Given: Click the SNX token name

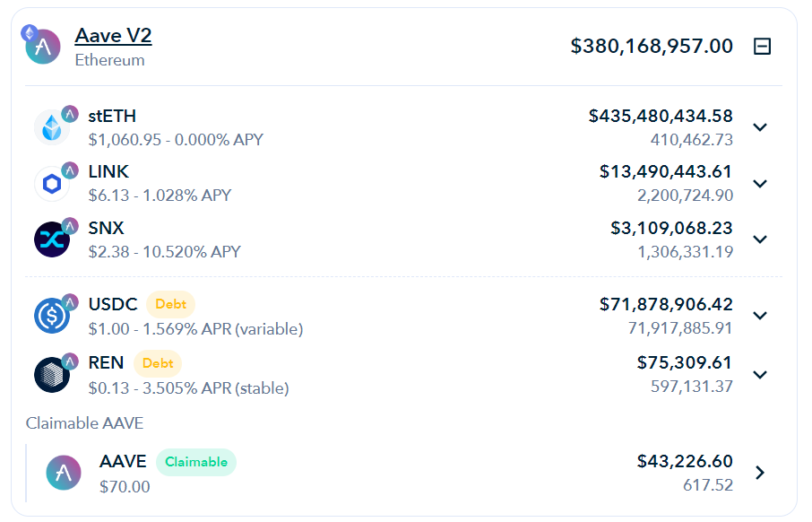Looking at the screenshot, I should coord(106,228).
